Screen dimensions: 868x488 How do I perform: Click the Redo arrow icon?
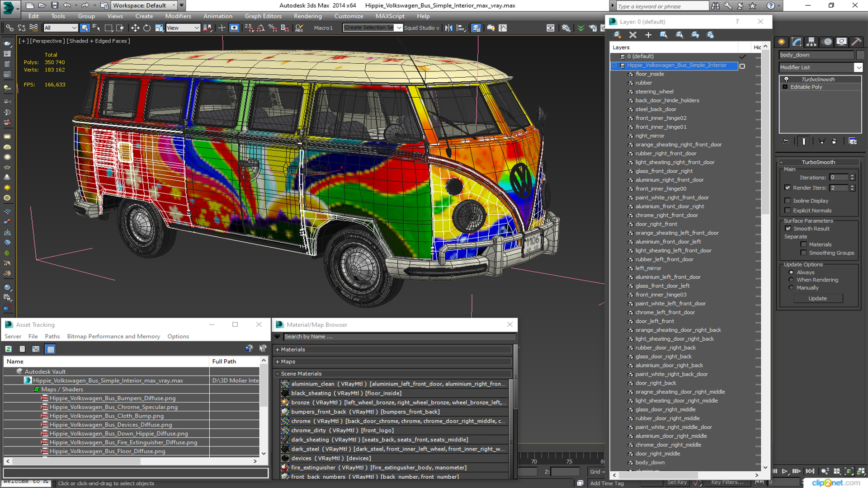tap(85, 5)
